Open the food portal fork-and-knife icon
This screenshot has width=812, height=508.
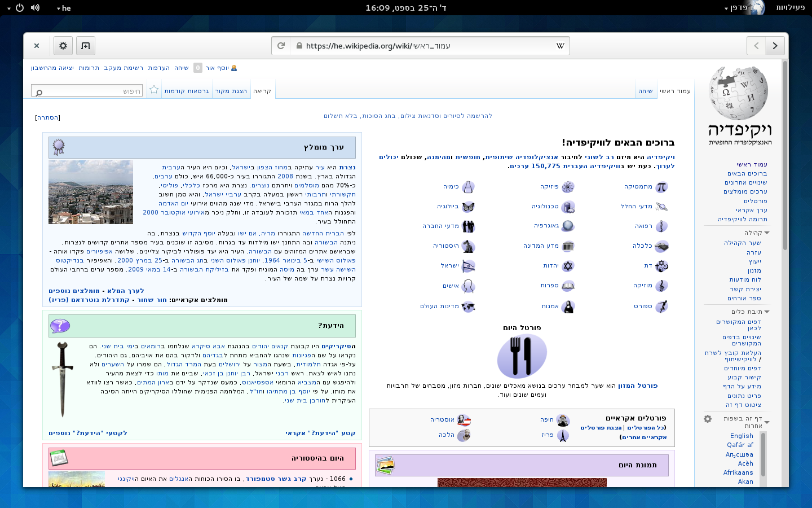pyautogui.click(x=522, y=356)
